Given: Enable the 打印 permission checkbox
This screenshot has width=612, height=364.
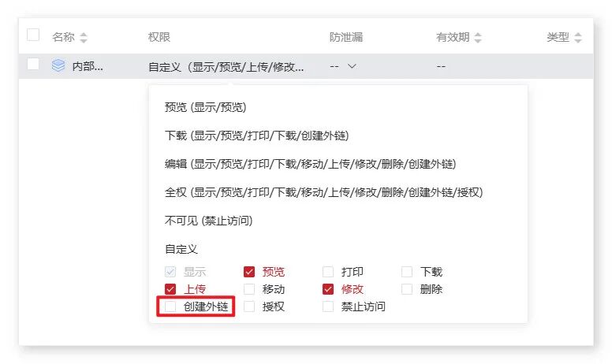Looking at the screenshot, I should (x=328, y=272).
